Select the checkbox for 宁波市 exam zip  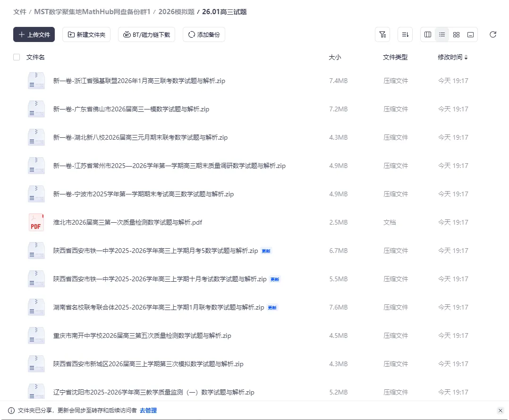pos(16,194)
